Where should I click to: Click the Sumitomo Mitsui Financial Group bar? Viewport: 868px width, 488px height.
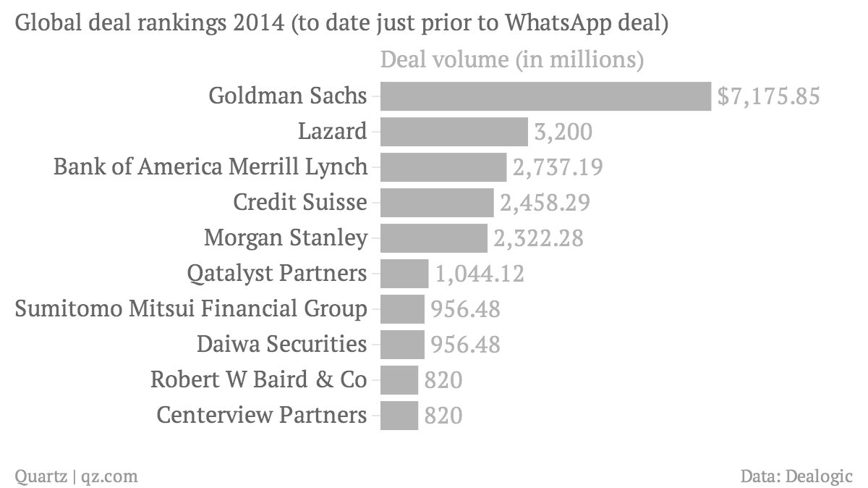coord(402,309)
